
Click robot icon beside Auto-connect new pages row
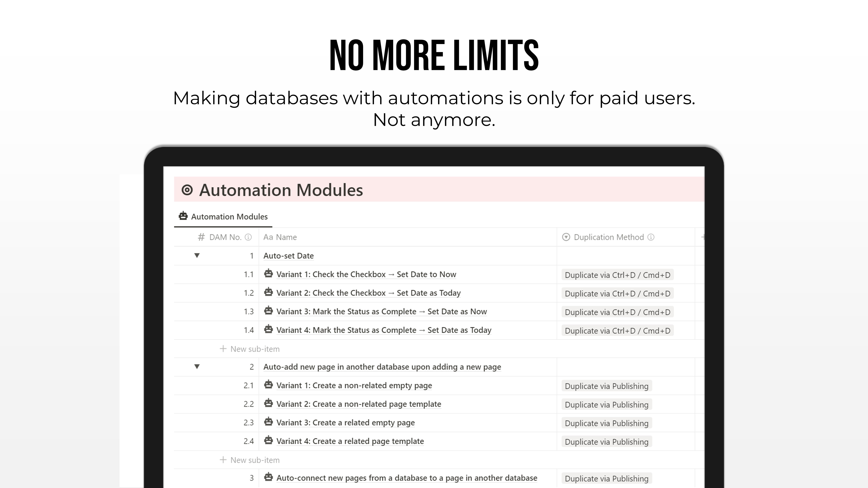268,477
